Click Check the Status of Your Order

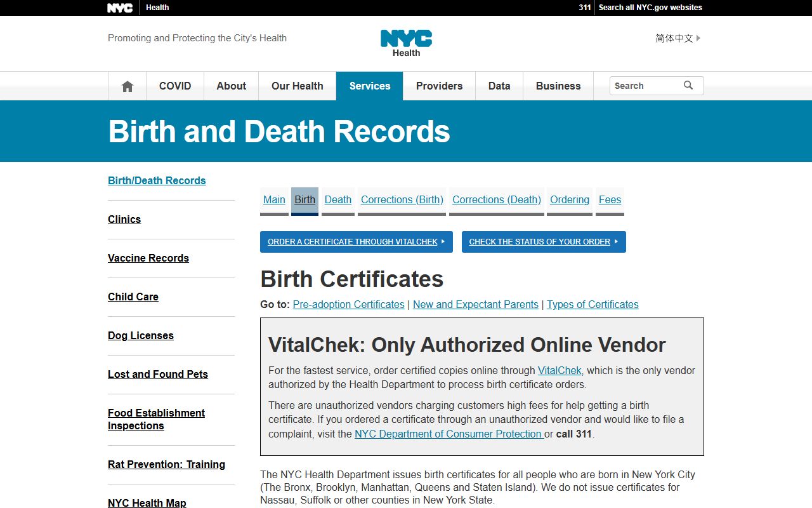(x=544, y=242)
